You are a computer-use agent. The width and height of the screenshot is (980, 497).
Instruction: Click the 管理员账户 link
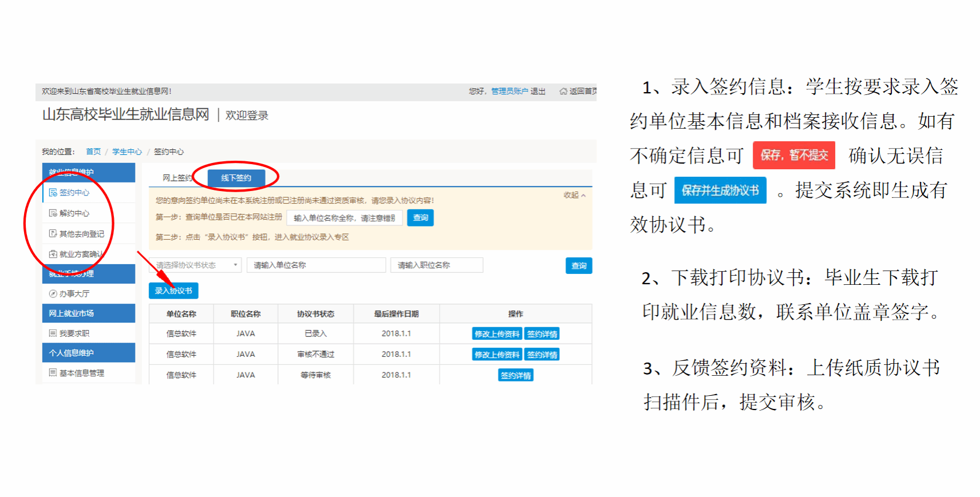point(509,92)
